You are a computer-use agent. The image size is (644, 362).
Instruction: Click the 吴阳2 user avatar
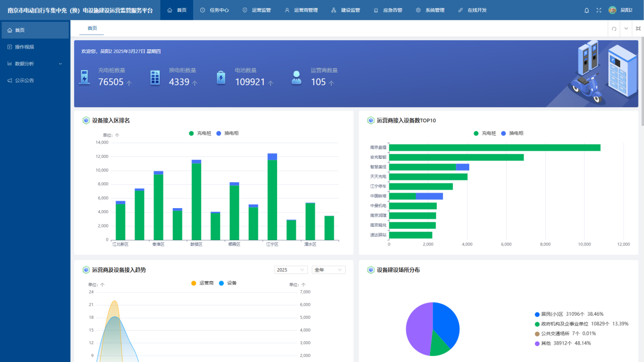tap(612, 10)
